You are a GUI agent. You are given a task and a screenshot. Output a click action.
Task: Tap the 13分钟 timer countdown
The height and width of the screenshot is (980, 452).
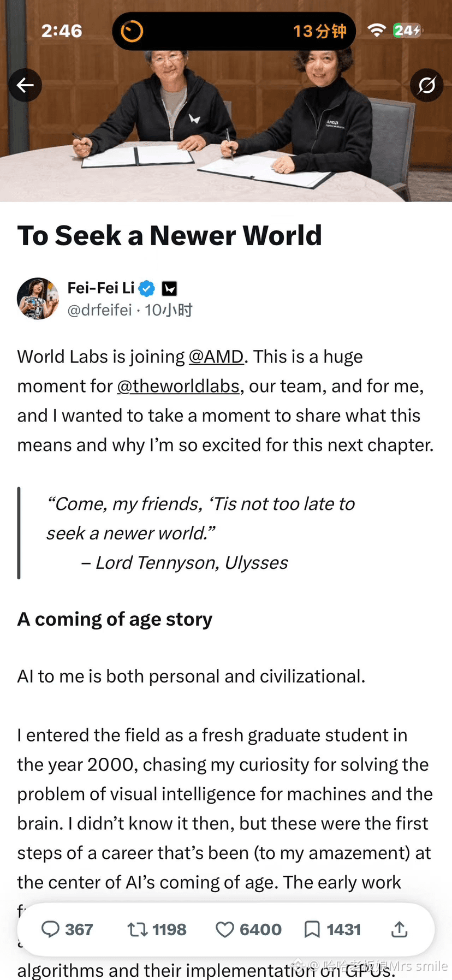[x=320, y=31]
